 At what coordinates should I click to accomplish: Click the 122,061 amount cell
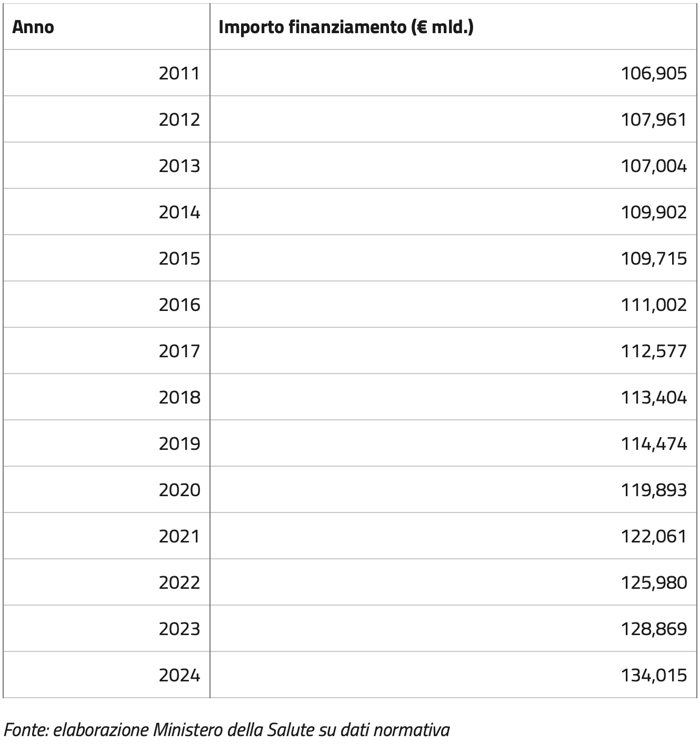654,536
